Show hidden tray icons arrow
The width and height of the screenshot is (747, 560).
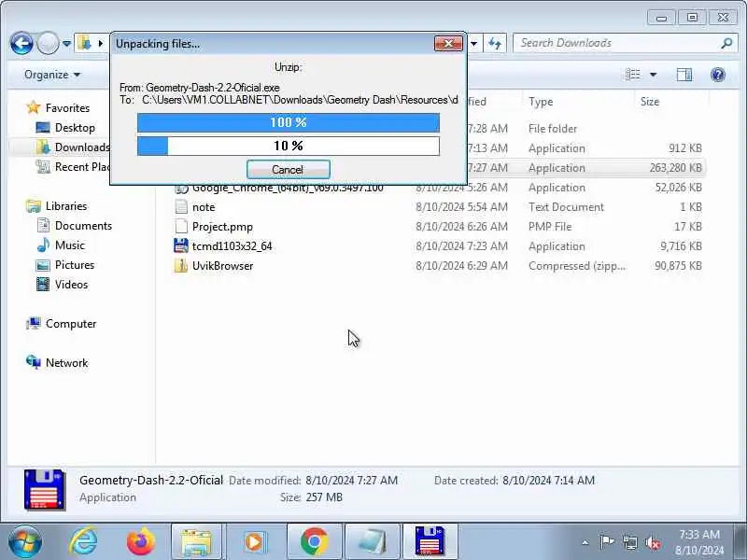[x=585, y=542]
